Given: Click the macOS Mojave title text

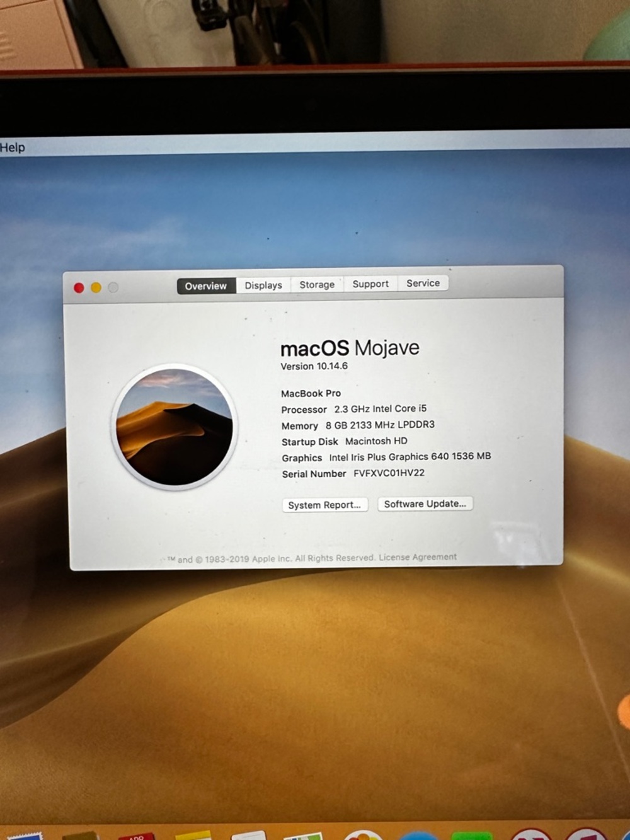Looking at the screenshot, I should pos(350,348).
